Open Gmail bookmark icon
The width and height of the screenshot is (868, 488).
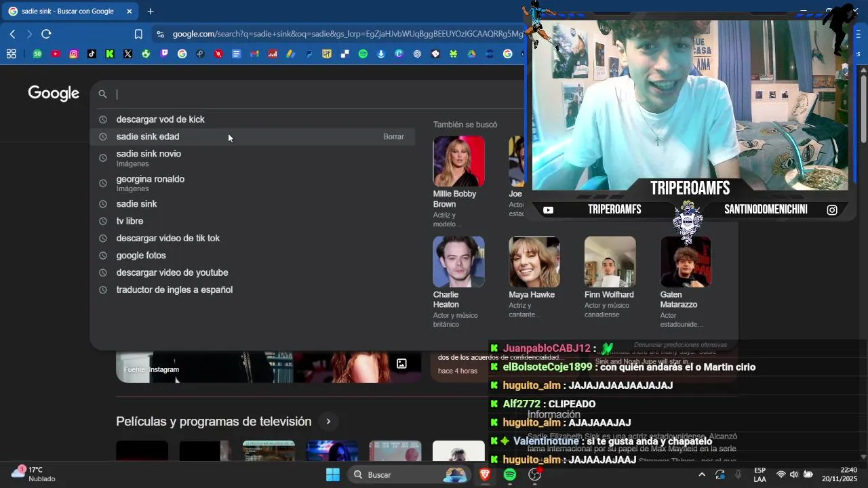(254, 54)
